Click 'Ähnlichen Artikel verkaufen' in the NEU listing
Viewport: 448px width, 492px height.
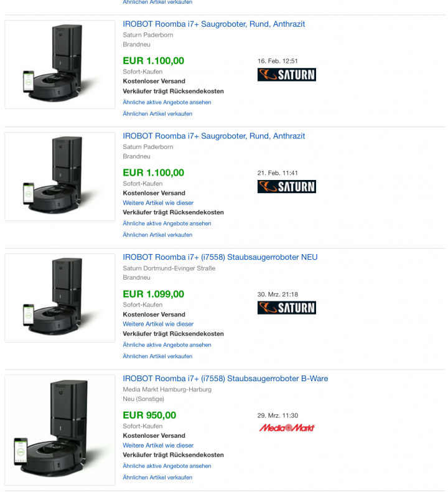pyautogui.click(x=157, y=356)
